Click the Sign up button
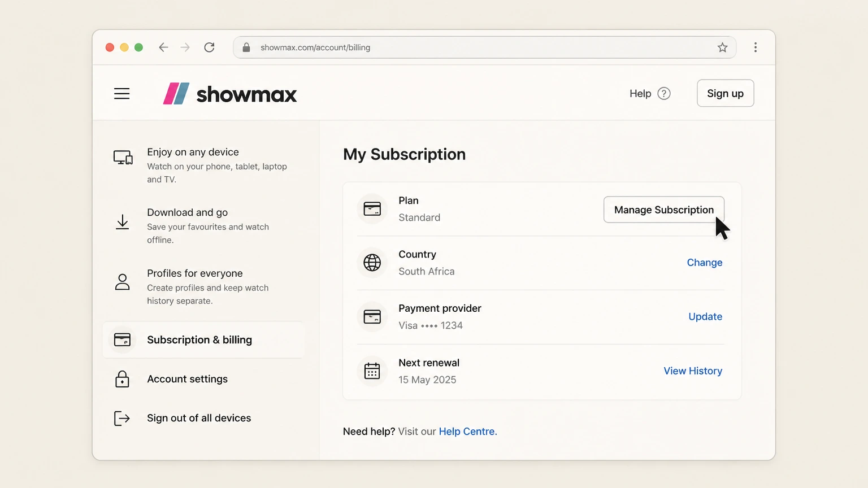This screenshot has width=868, height=488. click(725, 93)
